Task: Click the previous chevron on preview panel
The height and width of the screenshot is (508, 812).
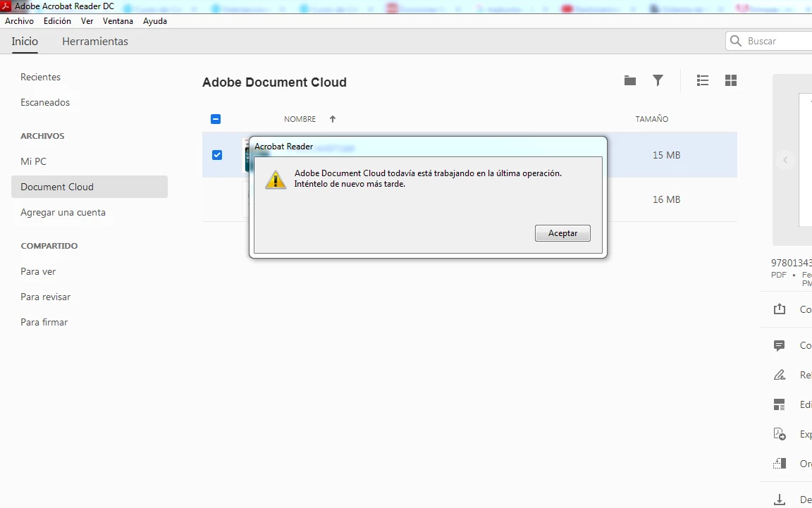Action: pyautogui.click(x=785, y=160)
